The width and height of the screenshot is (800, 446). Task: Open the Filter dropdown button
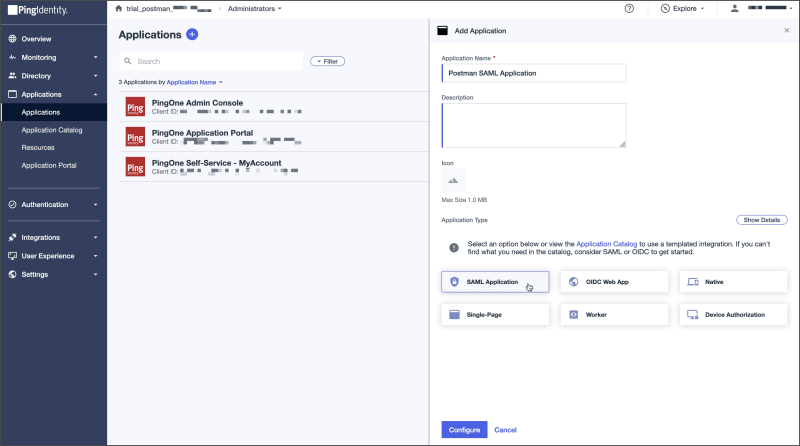(x=328, y=61)
